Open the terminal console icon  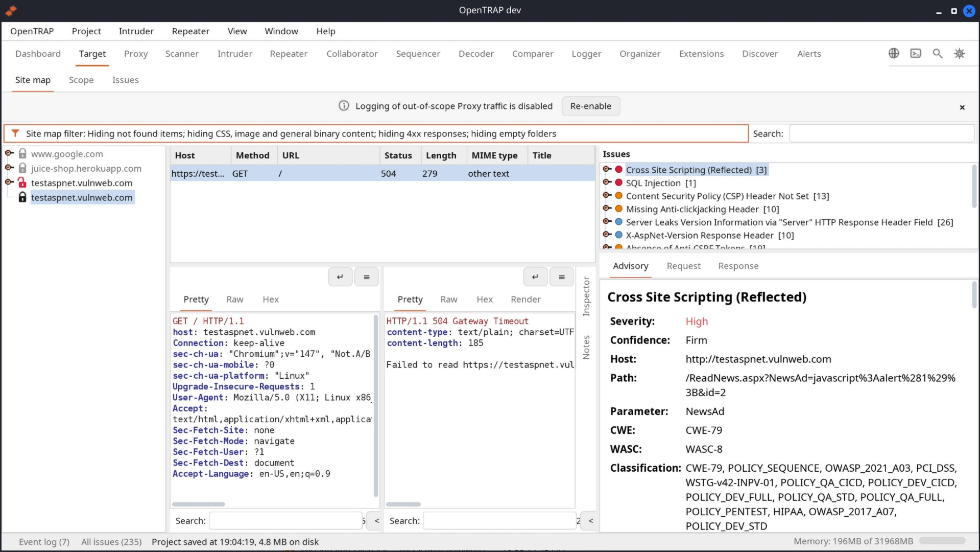pyautogui.click(x=916, y=53)
